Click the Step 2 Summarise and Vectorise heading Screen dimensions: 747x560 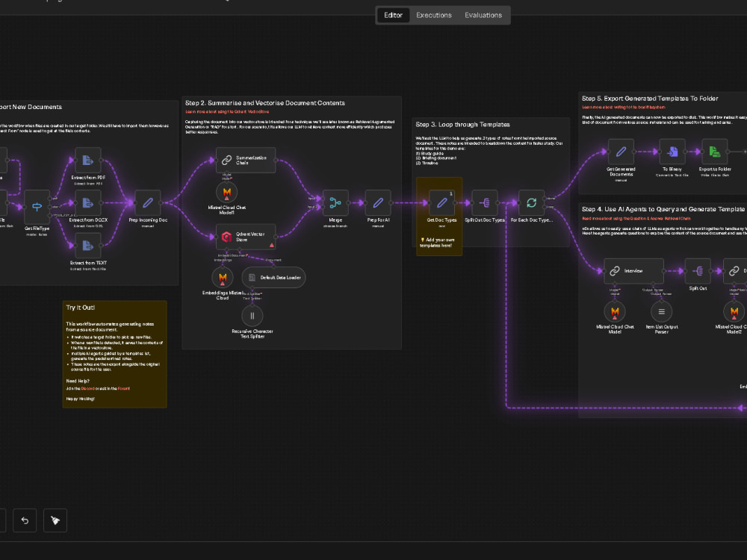265,103
